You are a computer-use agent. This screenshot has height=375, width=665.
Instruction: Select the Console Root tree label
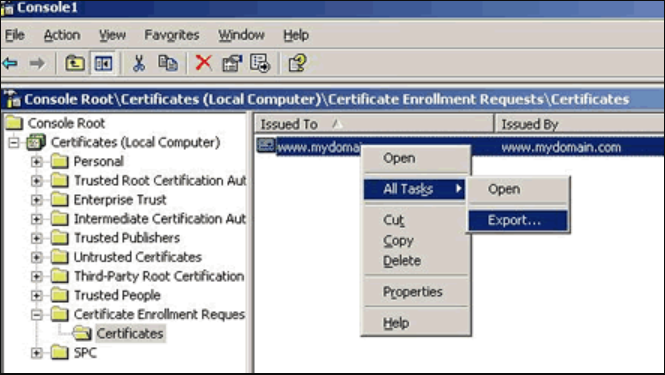[x=66, y=123]
